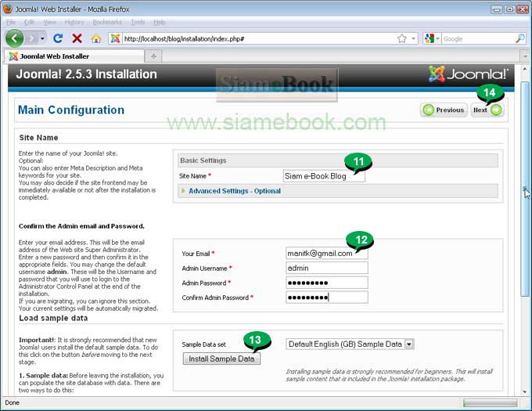Click the Admin Username field
Image resolution: width=532 pixels, height=411 pixels.
pyautogui.click(x=327, y=268)
